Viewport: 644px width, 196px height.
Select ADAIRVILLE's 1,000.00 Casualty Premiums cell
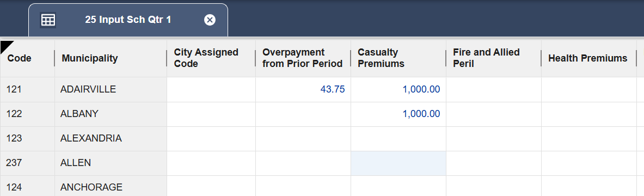[398, 90]
